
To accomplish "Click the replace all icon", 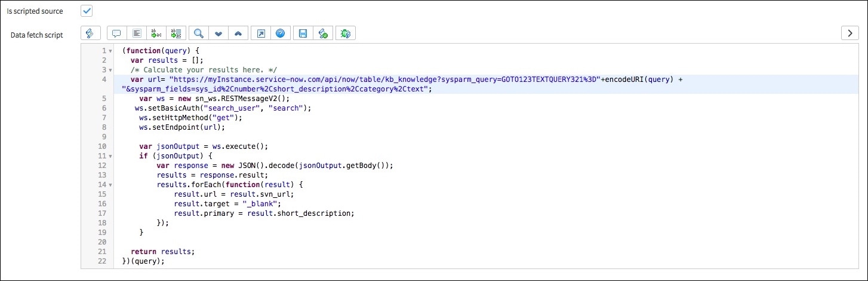I will pos(177,33).
